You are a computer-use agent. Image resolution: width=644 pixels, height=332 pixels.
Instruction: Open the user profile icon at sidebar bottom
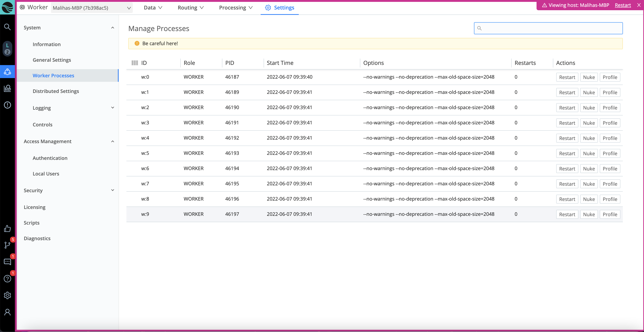pyautogui.click(x=7, y=312)
